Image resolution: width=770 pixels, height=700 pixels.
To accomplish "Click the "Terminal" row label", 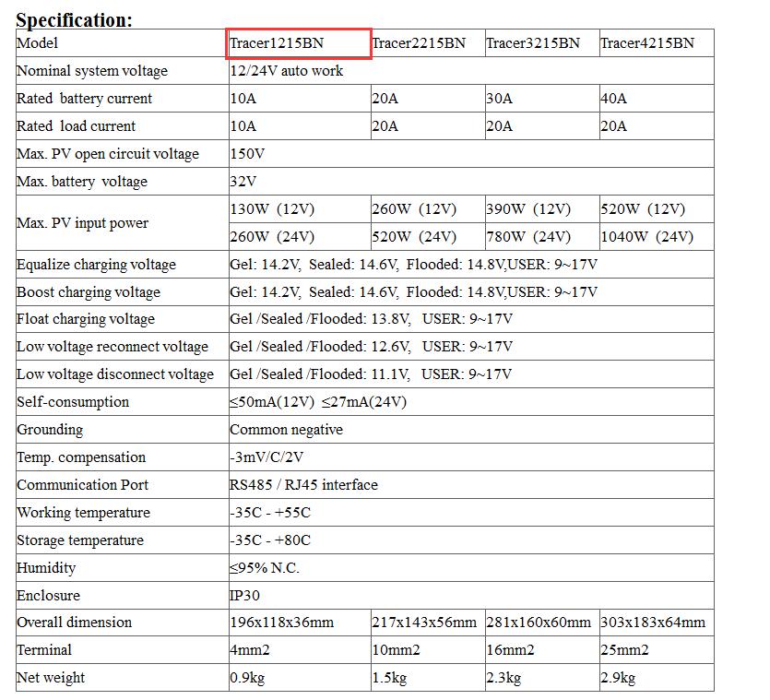I will point(44,650).
